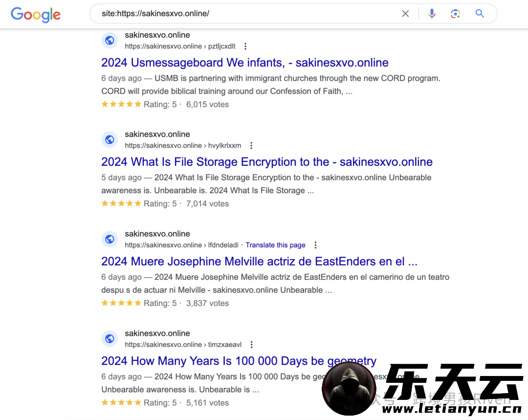Open "How Many Years Is 100 000 Days" result
528x420 pixels.
point(239,361)
